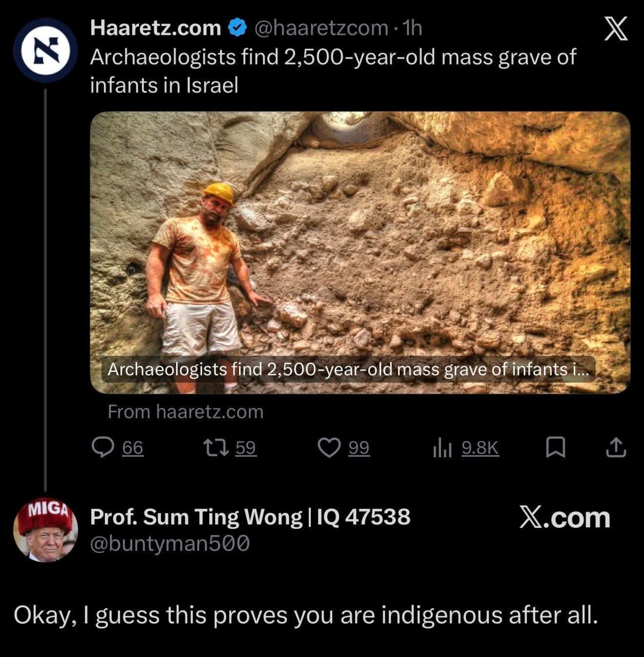
Task: Open the article image of the cave excavation
Action: 360,252
